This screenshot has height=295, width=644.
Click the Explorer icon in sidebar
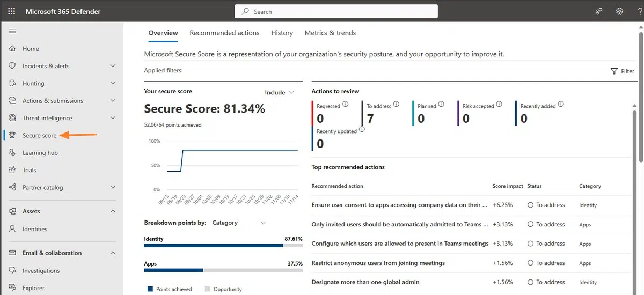pos(12,288)
